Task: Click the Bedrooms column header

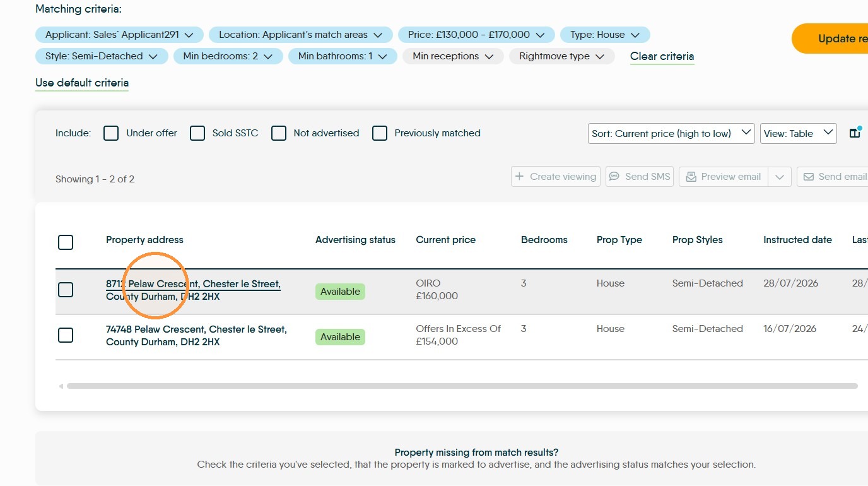Action: (544, 240)
